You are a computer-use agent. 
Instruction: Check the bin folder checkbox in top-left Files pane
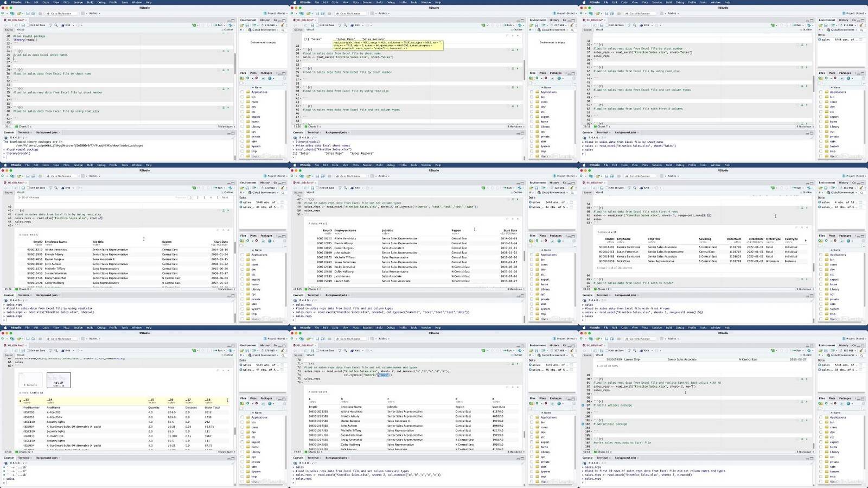242,97
